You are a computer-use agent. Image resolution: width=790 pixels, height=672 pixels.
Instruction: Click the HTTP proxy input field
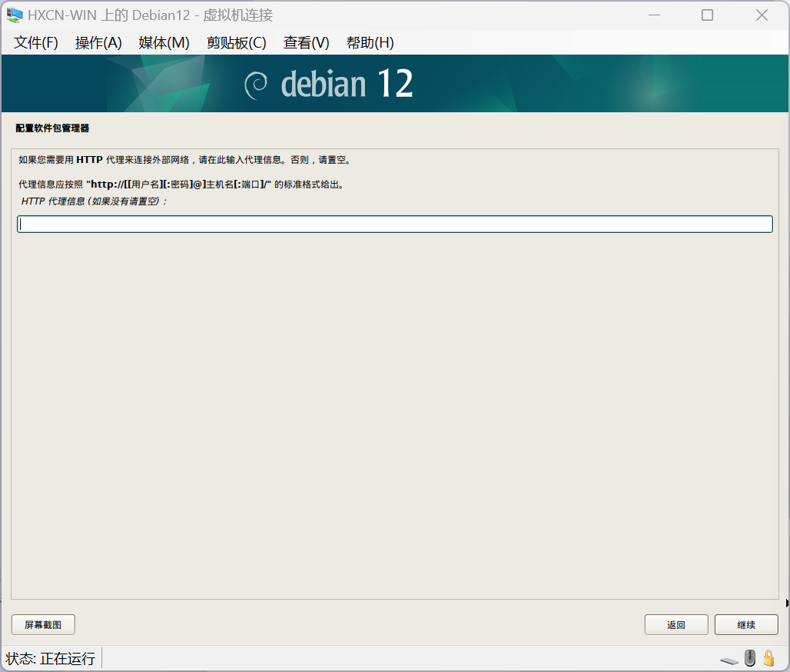click(395, 225)
